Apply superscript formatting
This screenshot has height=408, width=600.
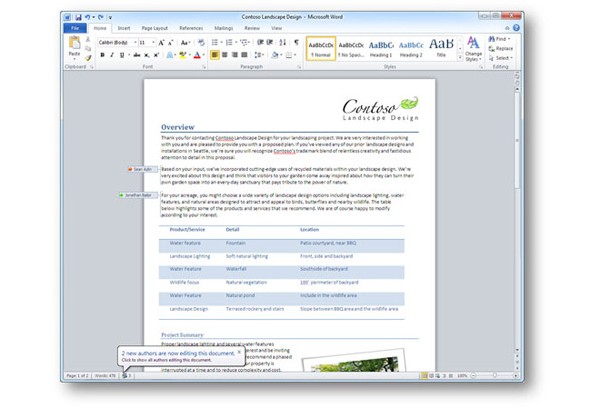156,55
